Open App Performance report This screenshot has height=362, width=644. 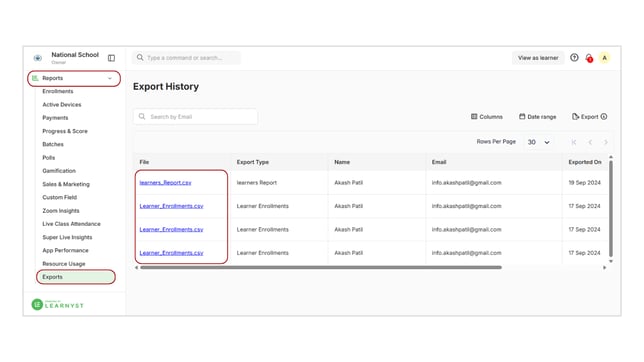click(65, 250)
